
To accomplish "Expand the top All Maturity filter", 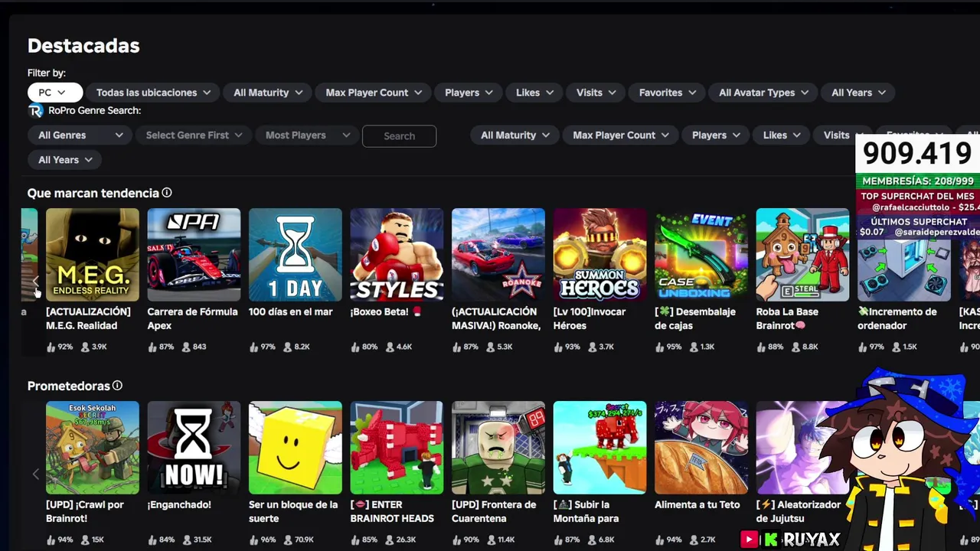I will tap(267, 93).
